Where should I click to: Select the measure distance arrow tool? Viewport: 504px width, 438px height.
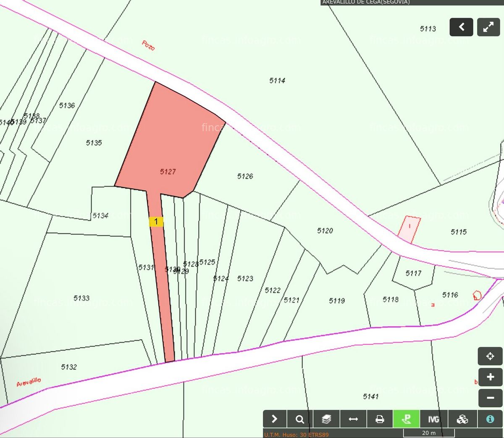click(353, 419)
